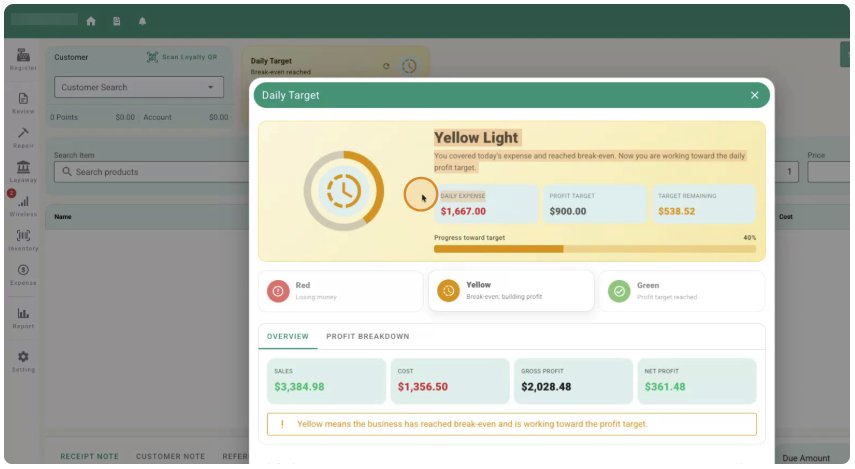This screenshot has width=855, height=469.
Task: Select the Red losing money card
Action: tap(341, 291)
